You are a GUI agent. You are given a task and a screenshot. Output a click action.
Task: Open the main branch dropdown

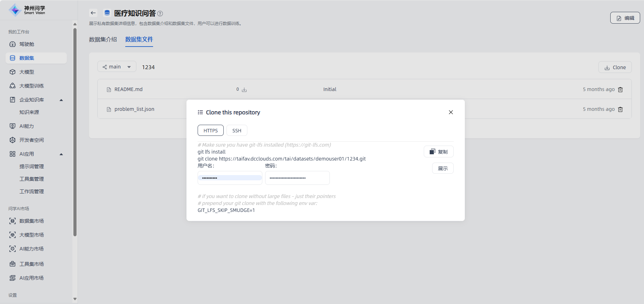click(117, 67)
